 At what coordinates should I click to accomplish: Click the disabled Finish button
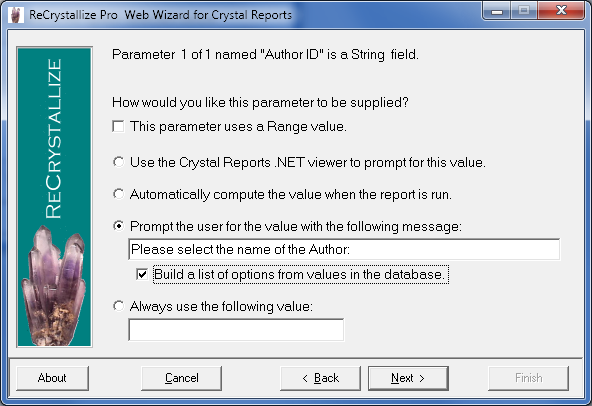[x=529, y=378]
